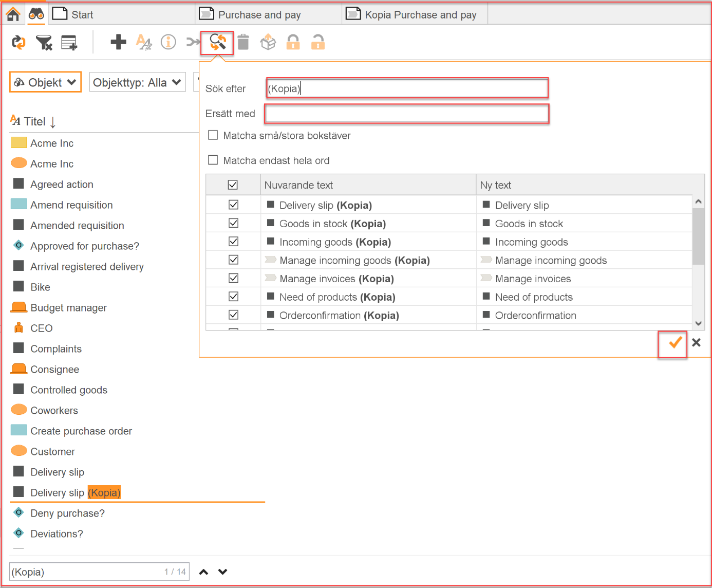Sort list by the Titel header
This screenshot has height=588, width=712.
(33, 121)
